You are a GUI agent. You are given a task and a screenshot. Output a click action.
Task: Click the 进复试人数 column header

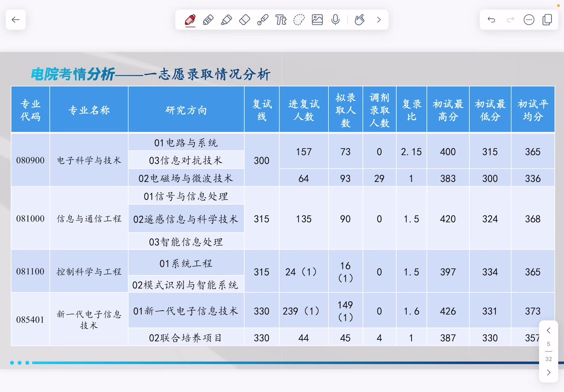(x=304, y=110)
